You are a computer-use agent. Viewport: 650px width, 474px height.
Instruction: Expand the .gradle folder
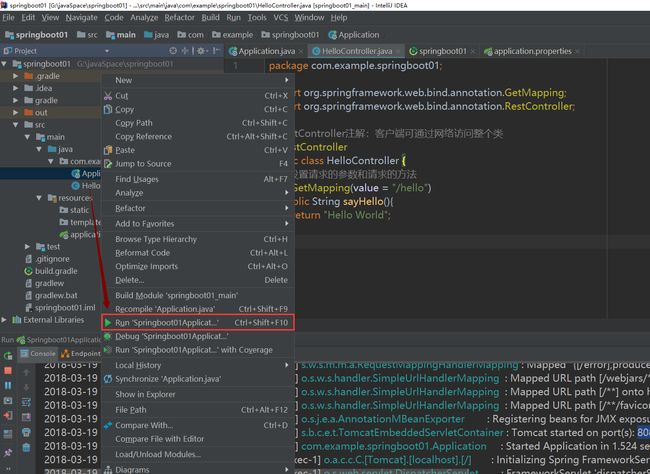pyautogui.click(x=15, y=76)
